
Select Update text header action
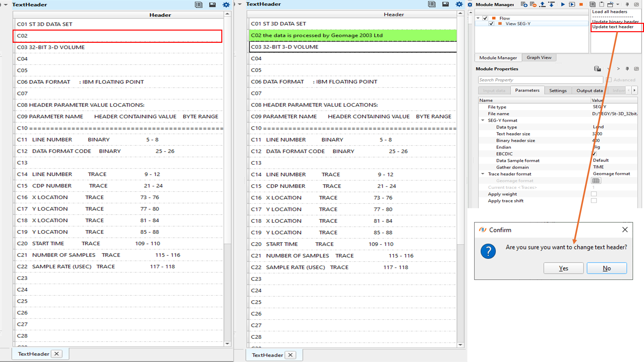(x=613, y=27)
